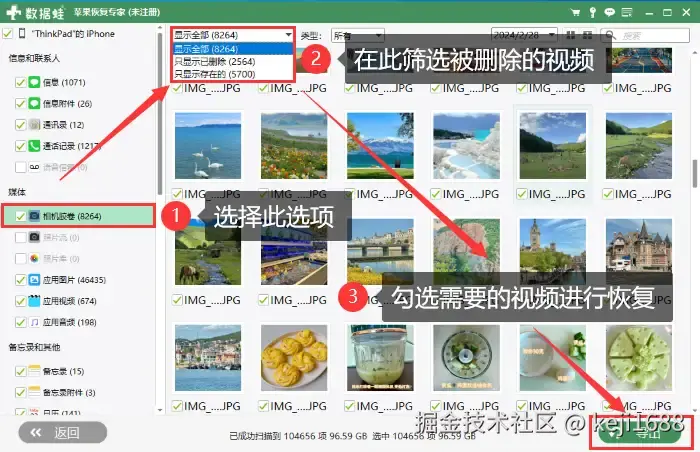Select the 信息附件 (26) row label
The width and height of the screenshot is (700, 452).
(x=67, y=104)
